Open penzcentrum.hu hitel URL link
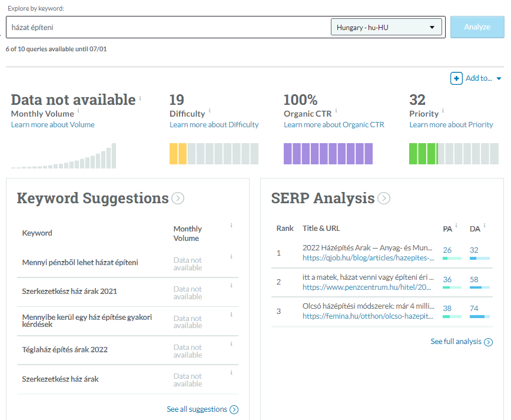Image resolution: width=511 pixels, height=420 pixels. (367, 287)
